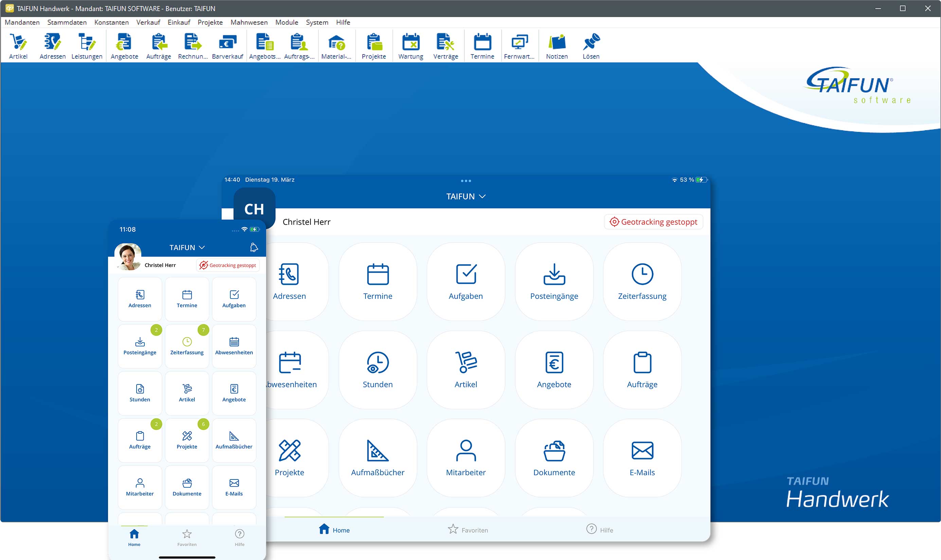Tap the Aufgaben tile on the tablet
This screenshot has width=941, height=560.
coord(466,282)
